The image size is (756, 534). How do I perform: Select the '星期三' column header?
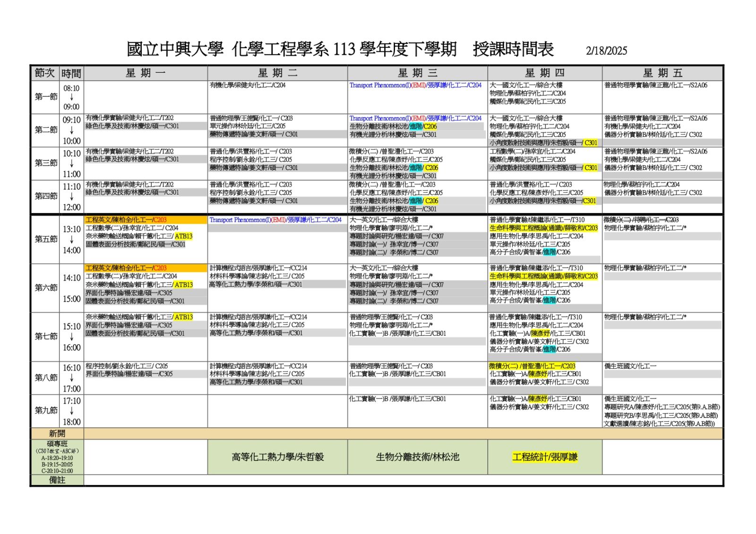click(418, 73)
